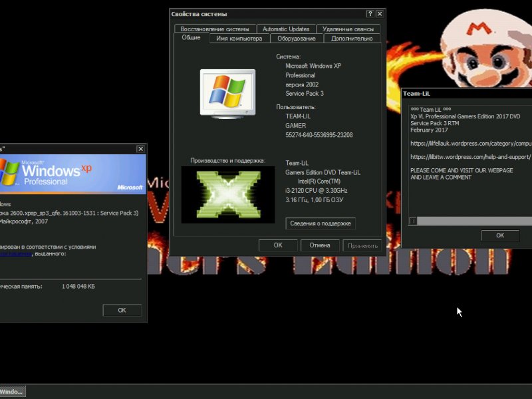Screen dimensions: 532x399
Task: Click the Windows XP Professional banner
Action: click(x=73, y=174)
